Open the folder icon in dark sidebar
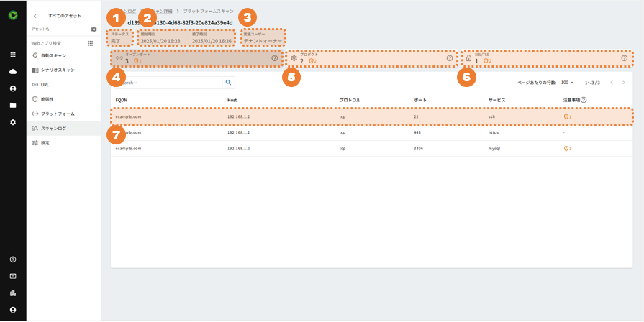Image resolution: width=644 pixels, height=322 pixels. (x=13, y=106)
